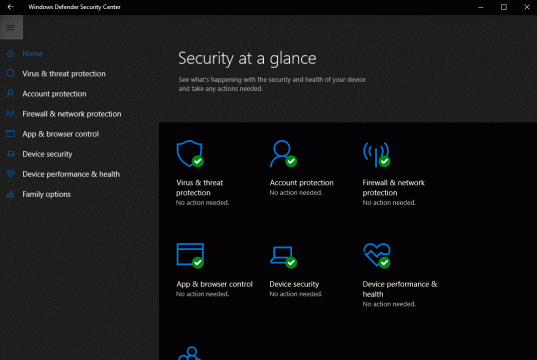Image resolution: width=537 pixels, height=360 pixels.
Task: Click the person icon beside Account protection
Action: point(11,93)
